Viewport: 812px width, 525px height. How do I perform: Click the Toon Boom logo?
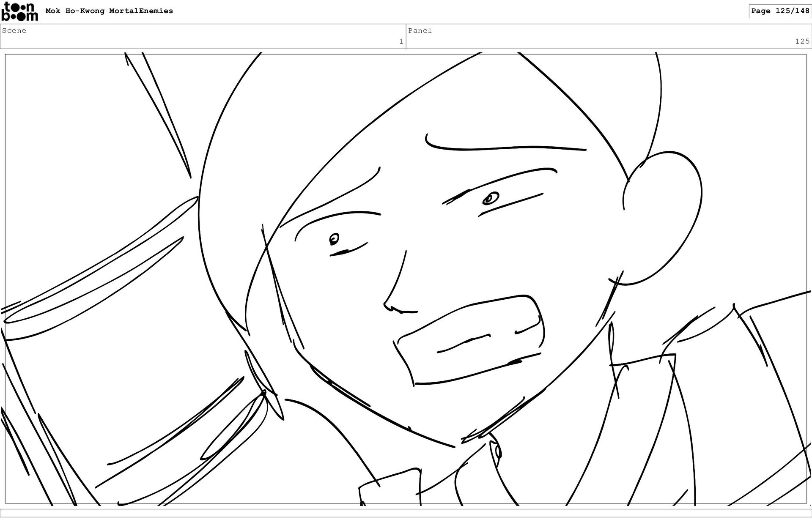pos(19,11)
